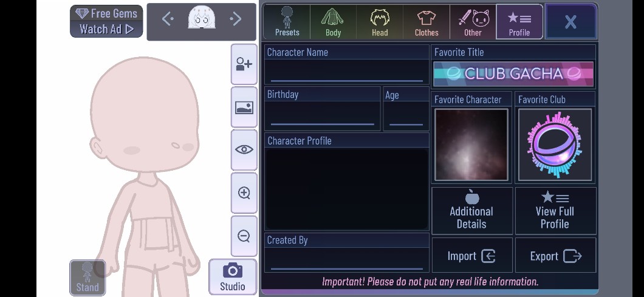This screenshot has height=297, width=644.
Task: Click the zoom out magnifier
Action: pyautogui.click(x=244, y=236)
